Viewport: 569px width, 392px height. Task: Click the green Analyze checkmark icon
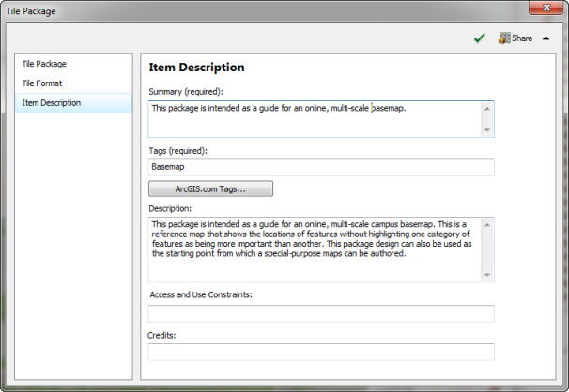coord(480,38)
